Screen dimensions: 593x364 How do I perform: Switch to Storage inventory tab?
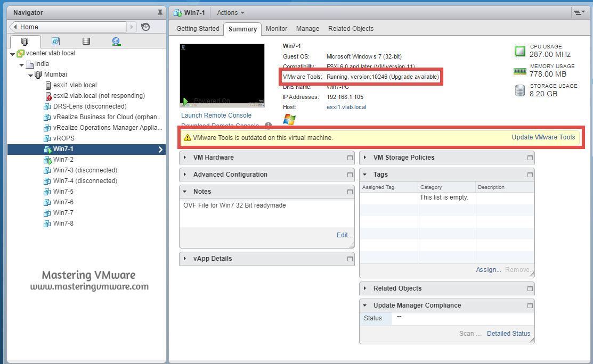coord(86,41)
